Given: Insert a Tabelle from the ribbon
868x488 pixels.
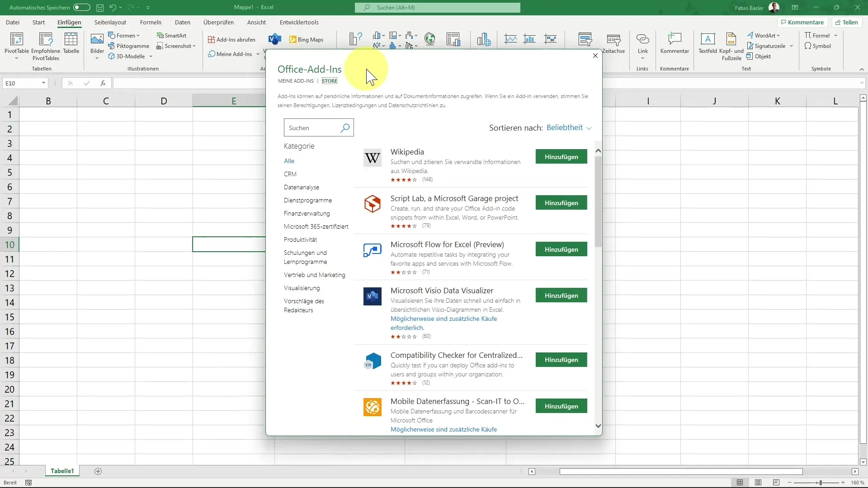Looking at the screenshot, I should pyautogui.click(x=71, y=43).
